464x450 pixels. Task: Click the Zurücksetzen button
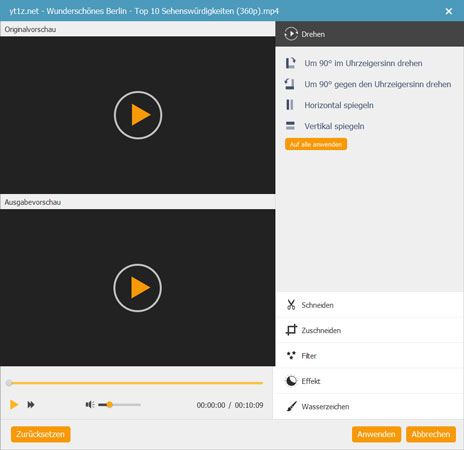40,434
